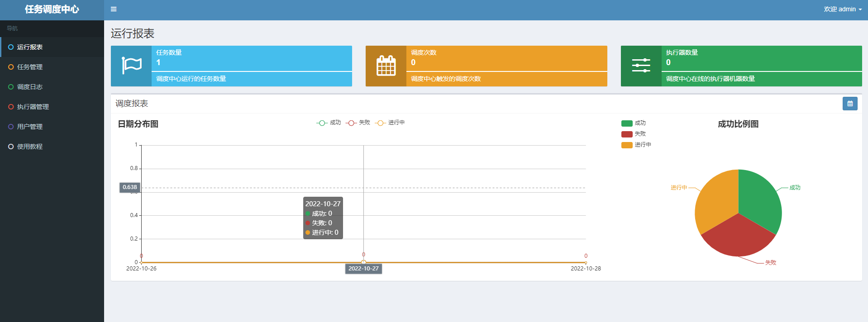Viewport: 868px width, 322px height.
Task: Click the orange 进行中 pie slice
Action: tap(715, 199)
